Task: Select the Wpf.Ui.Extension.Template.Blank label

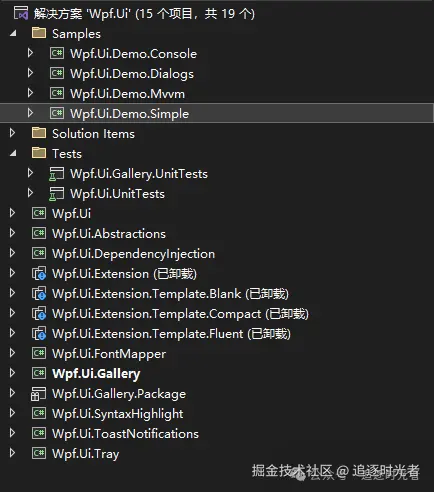Action: (x=170, y=294)
